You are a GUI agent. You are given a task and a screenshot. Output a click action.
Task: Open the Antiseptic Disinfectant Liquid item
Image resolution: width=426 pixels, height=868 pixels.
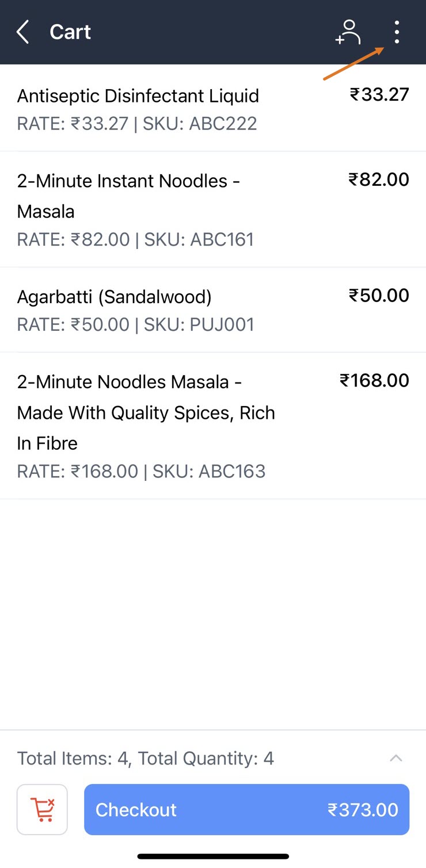[138, 95]
